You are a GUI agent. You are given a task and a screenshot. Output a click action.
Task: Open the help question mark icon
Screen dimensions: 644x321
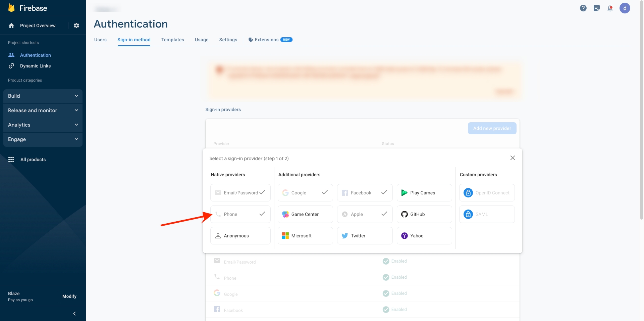pos(583,8)
